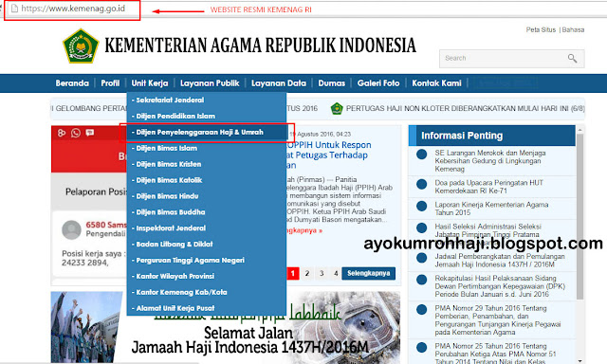The height and width of the screenshot is (364, 607).
Task: Open Doa pada Upacara Peringatan HUT link
Action: point(489,187)
